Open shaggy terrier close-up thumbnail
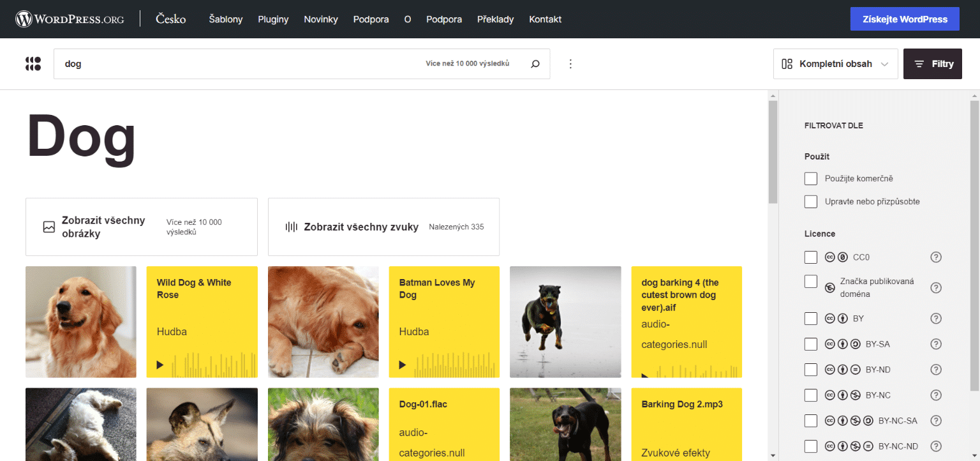 [x=323, y=424]
